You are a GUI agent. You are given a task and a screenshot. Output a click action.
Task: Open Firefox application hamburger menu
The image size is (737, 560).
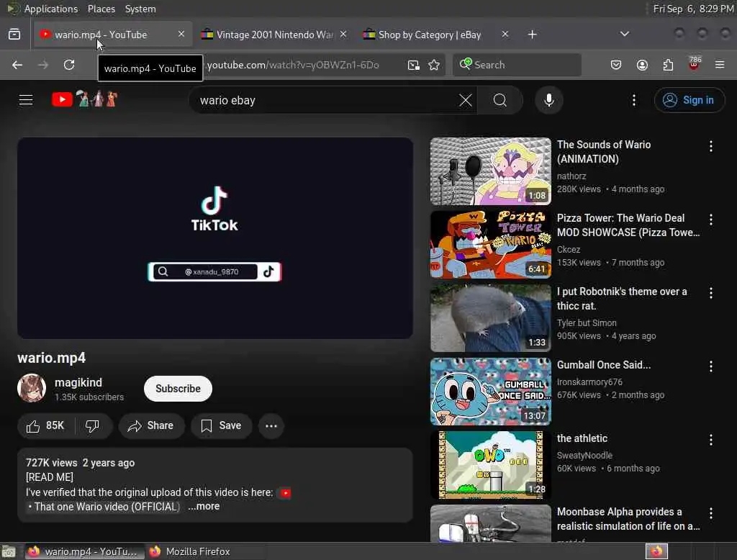(720, 65)
